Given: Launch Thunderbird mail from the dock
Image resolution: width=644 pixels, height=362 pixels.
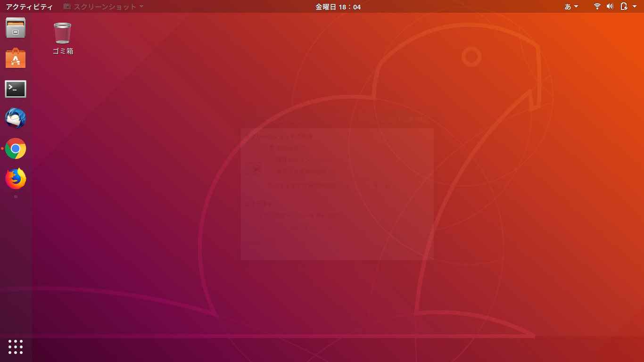Looking at the screenshot, I should coord(16,118).
